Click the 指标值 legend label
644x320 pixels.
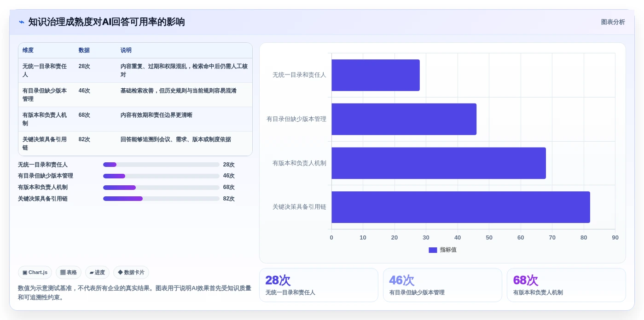(448, 250)
